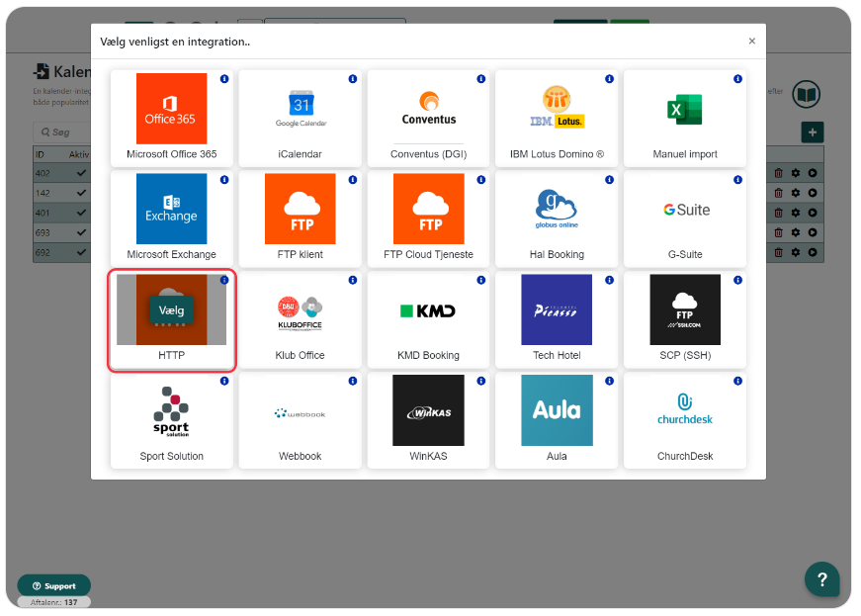Open the WinKAS info icon

481,381
